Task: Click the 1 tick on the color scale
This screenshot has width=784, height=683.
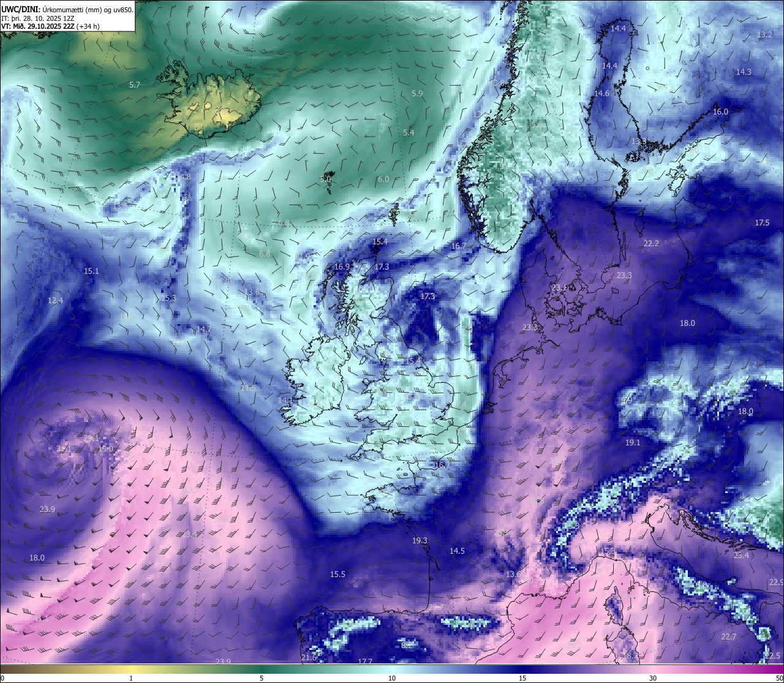Action: (x=131, y=678)
